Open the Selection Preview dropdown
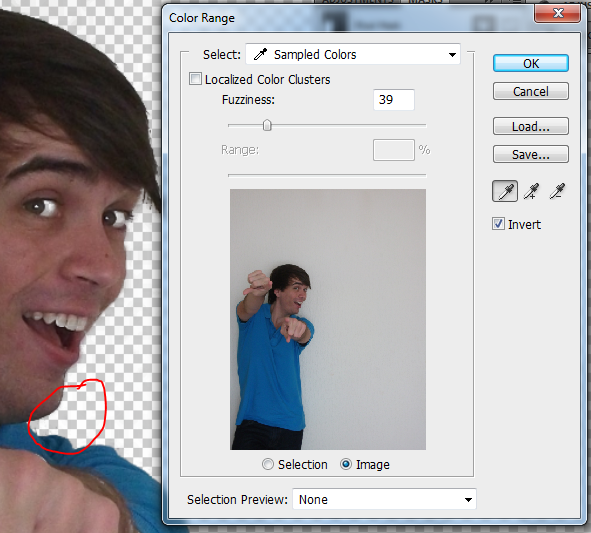This screenshot has height=533, width=591. pos(384,499)
